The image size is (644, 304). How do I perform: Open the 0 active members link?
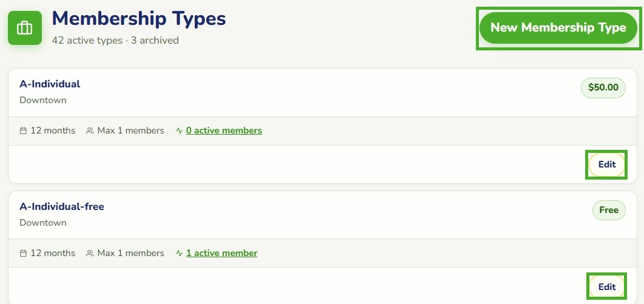(224, 130)
